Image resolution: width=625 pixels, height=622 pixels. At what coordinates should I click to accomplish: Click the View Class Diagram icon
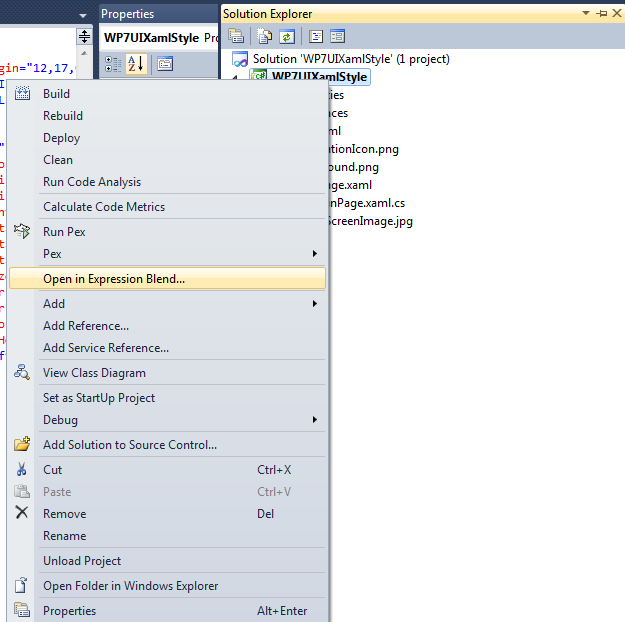click(x=22, y=372)
